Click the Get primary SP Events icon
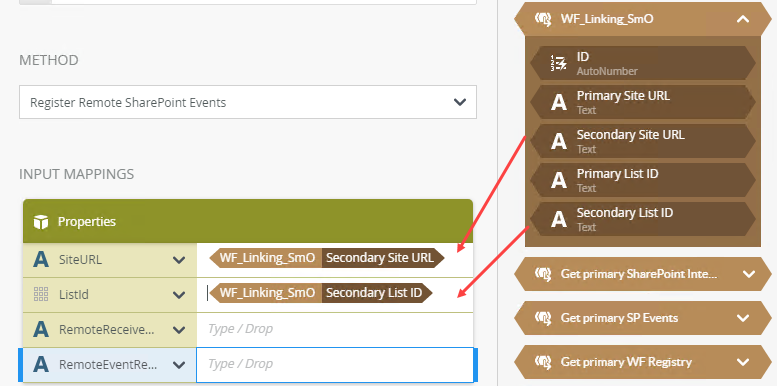This screenshot has height=386, width=777. tap(543, 318)
